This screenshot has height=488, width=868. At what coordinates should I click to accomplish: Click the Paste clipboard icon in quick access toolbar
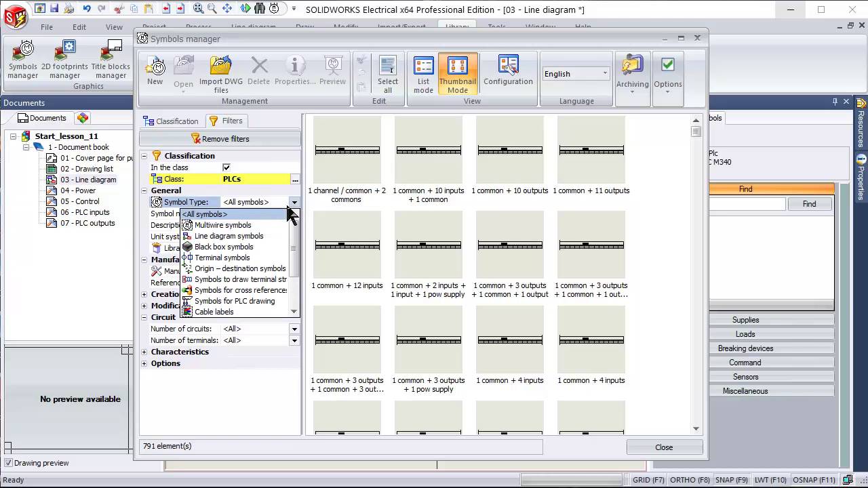click(x=150, y=9)
